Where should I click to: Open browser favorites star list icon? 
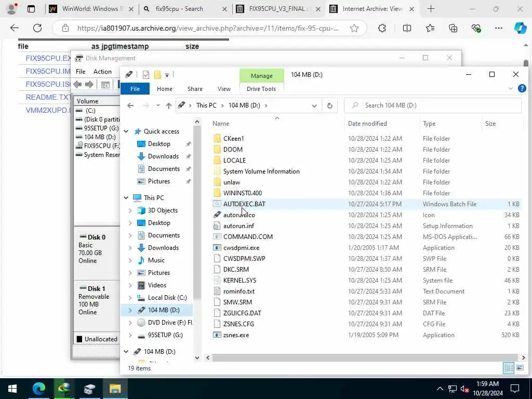[x=430, y=28]
